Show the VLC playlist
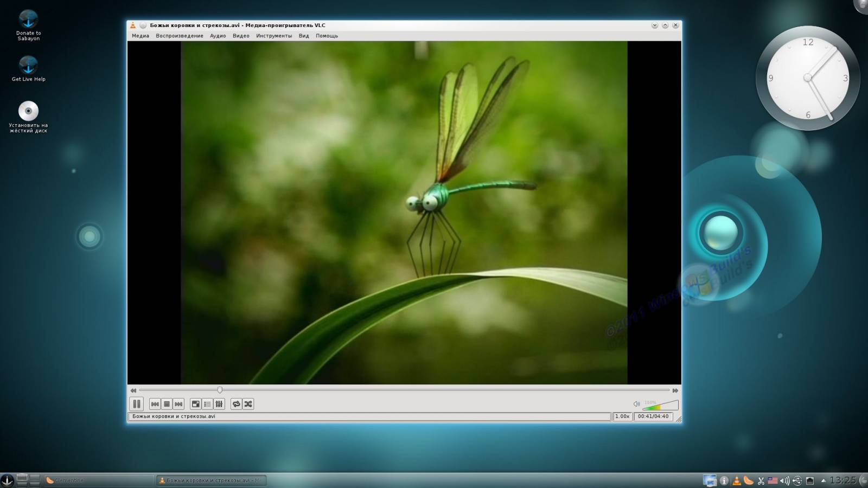The height and width of the screenshot is (488, 868). [207, 404]
